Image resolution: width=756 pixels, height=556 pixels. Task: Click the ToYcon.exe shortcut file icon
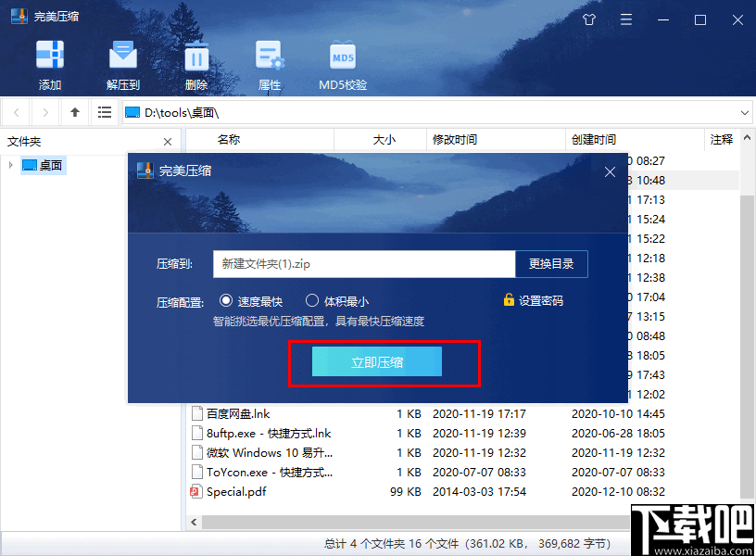tap(196, 472)
